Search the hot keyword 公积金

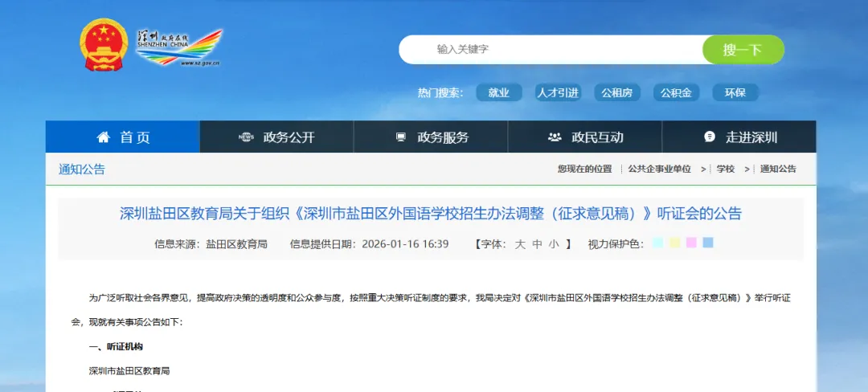tap(677, 93)
